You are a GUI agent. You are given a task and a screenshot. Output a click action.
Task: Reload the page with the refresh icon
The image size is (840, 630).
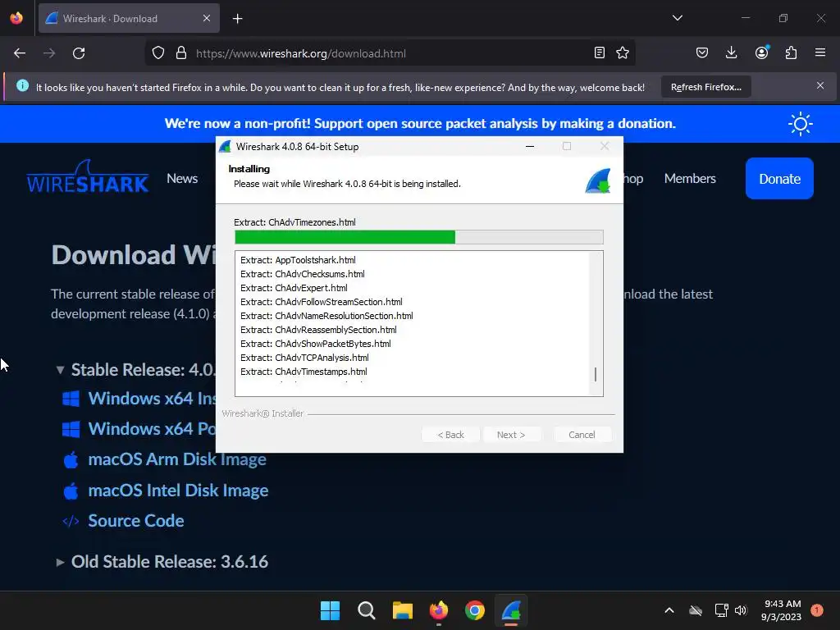point(79,53)
